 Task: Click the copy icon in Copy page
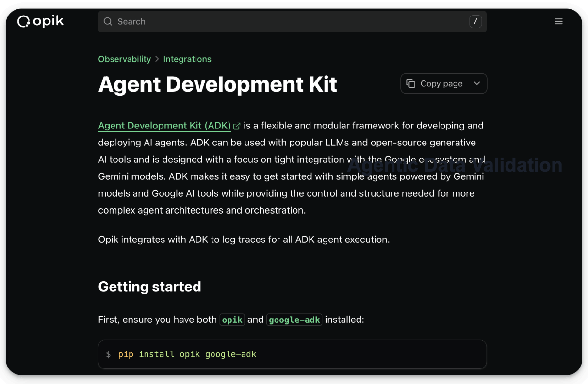[411, 83]
